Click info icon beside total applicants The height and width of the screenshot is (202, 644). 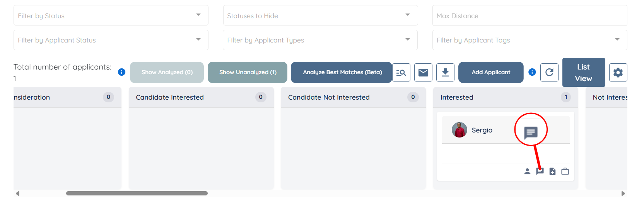(x=121, y=72)
